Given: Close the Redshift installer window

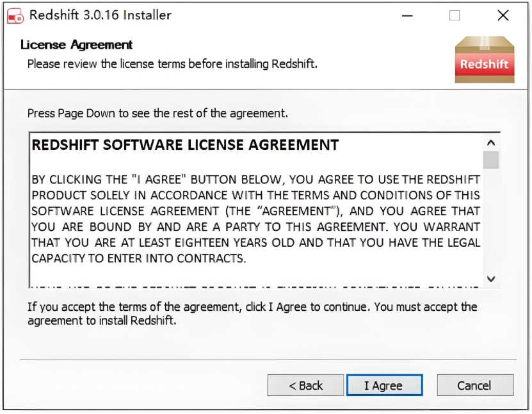Looking at the screenshot, I should pyautogui.click(x=503, y=16).
